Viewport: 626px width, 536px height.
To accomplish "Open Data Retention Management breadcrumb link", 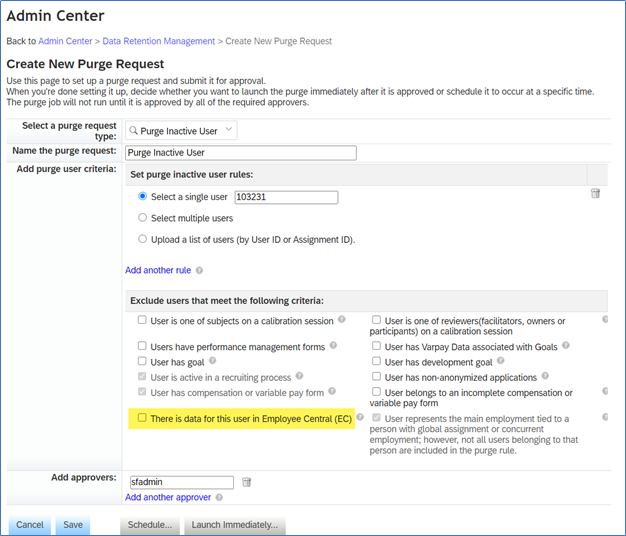I will click(158, 41).
